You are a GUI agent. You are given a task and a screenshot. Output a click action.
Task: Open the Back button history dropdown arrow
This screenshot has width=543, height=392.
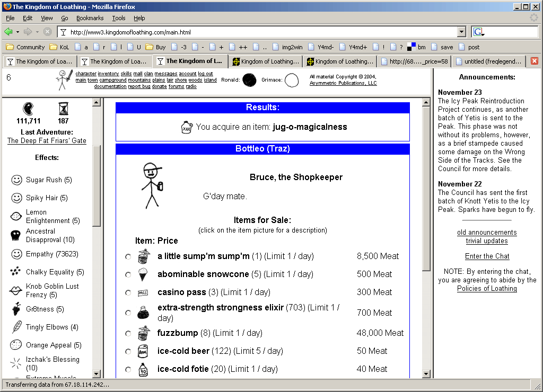pos(17,32)
